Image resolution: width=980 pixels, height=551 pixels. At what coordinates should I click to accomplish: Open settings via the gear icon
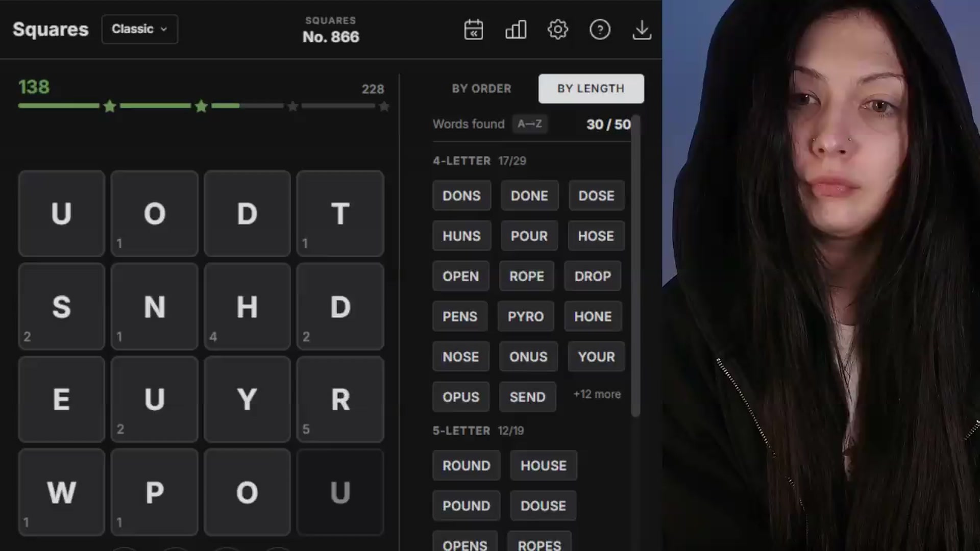pyautogui.click(x=557, y=30)
